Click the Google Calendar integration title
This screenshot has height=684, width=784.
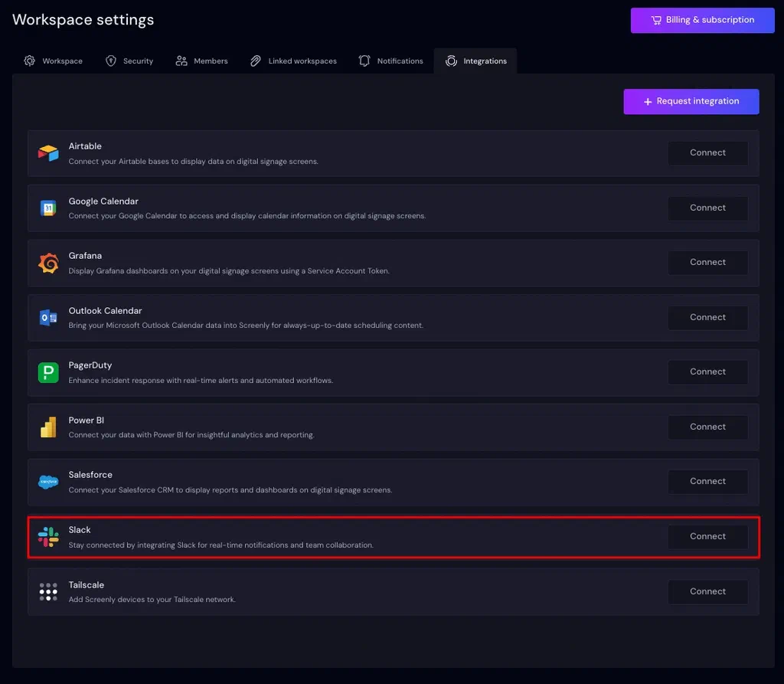pyautogui.click(x=103, y=201)
